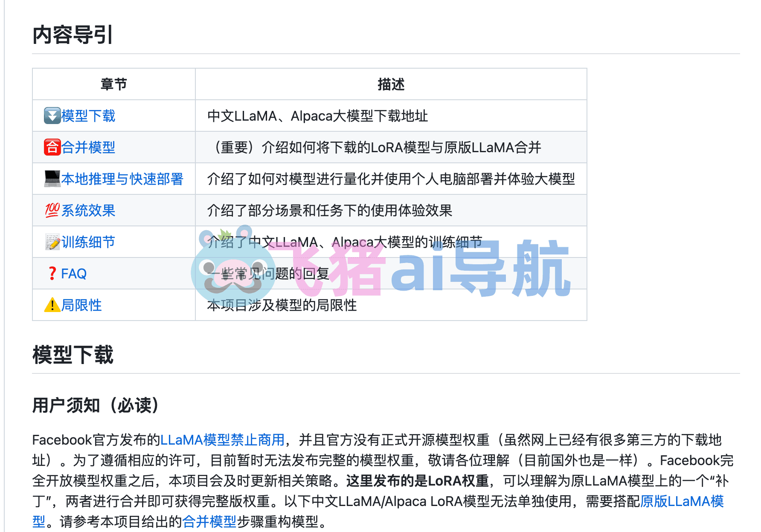
Task: Click the LLaMA模型禁止商用 hyperlink
Action: [222, 439]
